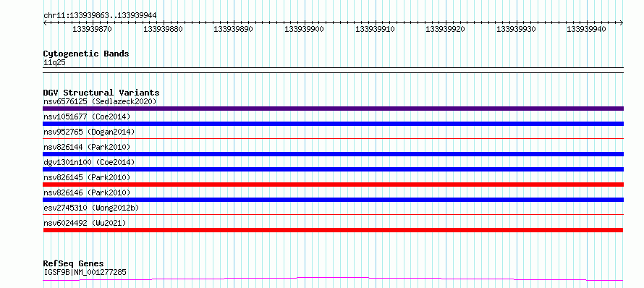Click the red nsv6024492 variant bar

click(333, 230)
